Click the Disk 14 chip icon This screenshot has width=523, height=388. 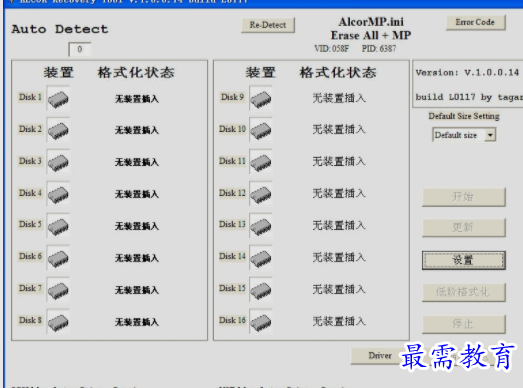pyautogui.click(x=261, y=258)
